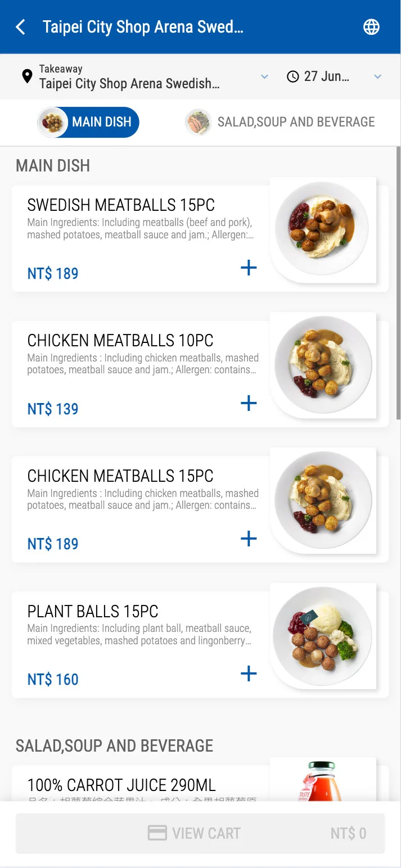Click the clock icon beside the date

point(292,76)
